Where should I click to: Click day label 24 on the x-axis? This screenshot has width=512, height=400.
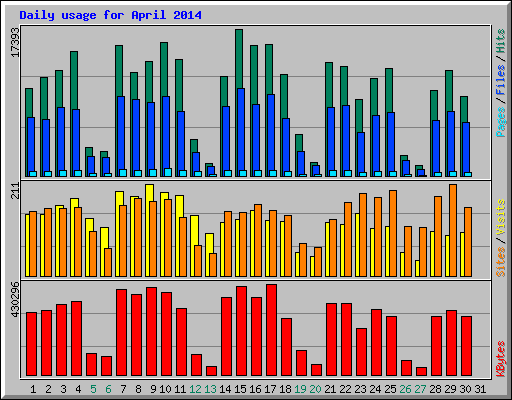click(x=375, y=389)
